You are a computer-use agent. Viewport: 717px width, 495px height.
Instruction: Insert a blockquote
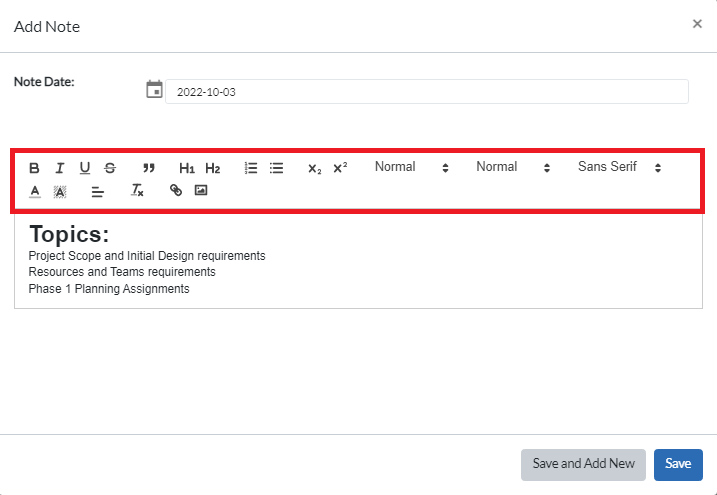point(149,168)
